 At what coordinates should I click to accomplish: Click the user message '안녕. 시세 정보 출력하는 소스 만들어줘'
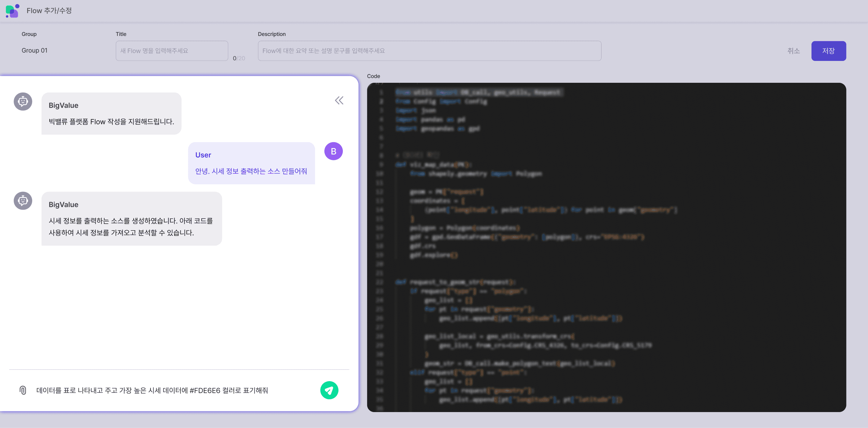[x=251, y=171]
